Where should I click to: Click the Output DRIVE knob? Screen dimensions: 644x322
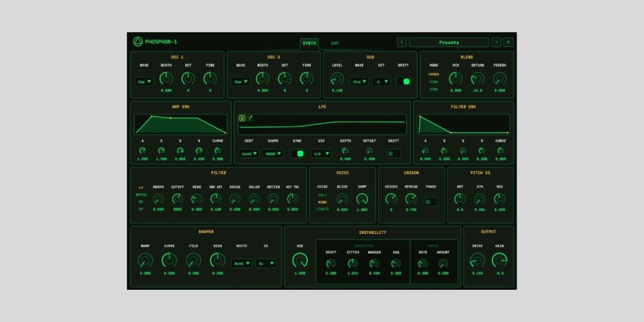477,260
